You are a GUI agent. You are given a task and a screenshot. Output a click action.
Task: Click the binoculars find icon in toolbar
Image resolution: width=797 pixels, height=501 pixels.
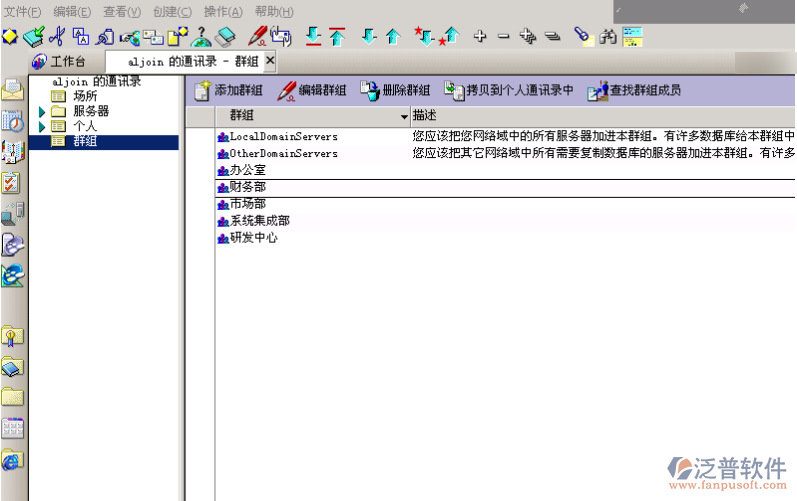tap(609, 38)
